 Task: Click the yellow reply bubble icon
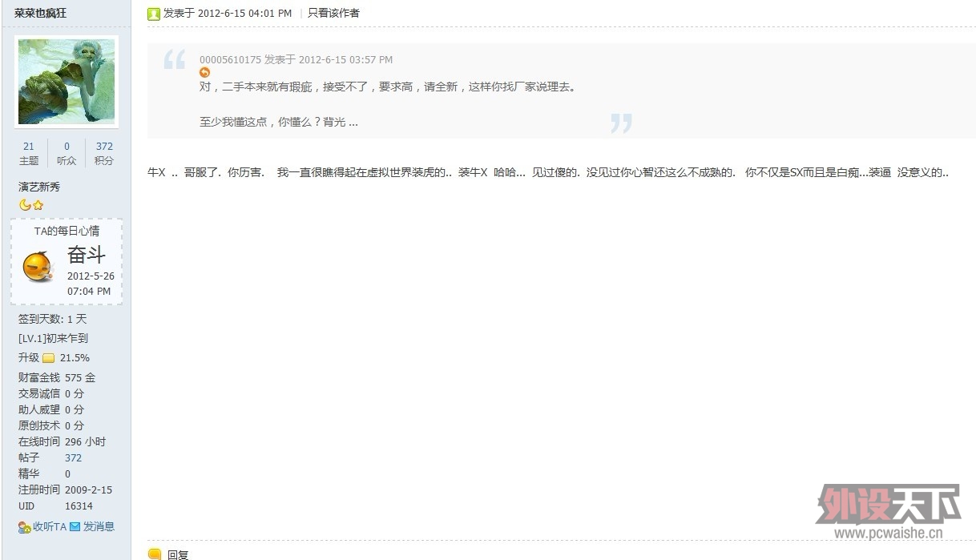tap(155, 554)
